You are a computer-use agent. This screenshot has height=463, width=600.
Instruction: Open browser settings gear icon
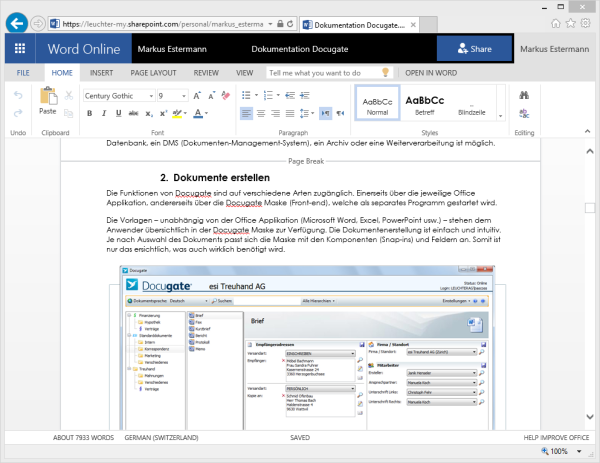585,23
